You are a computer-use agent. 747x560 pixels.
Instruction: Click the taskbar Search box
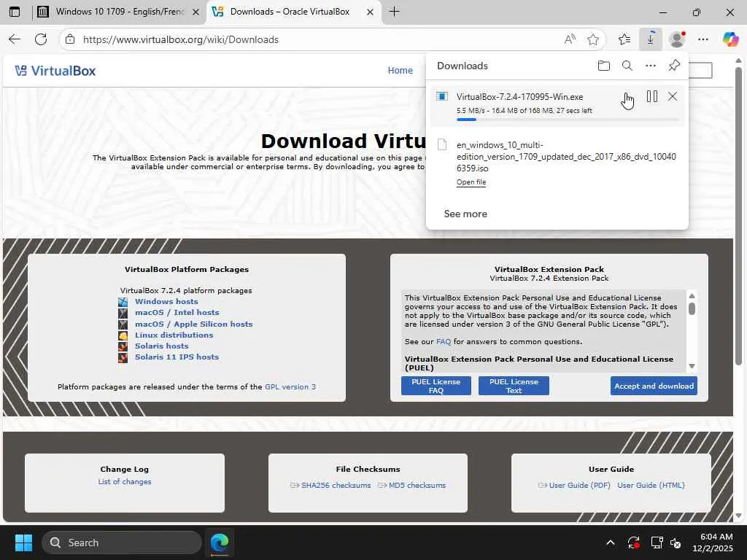122,542
